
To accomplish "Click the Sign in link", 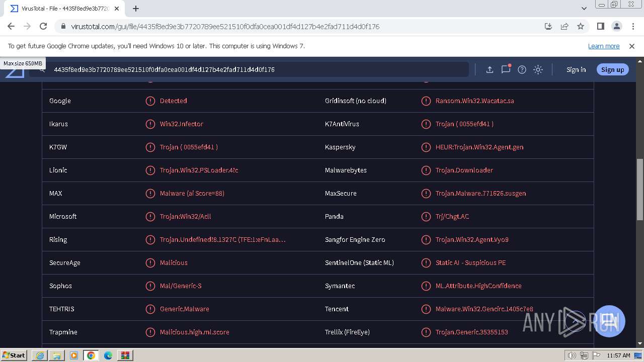I will tap(576, 69).
